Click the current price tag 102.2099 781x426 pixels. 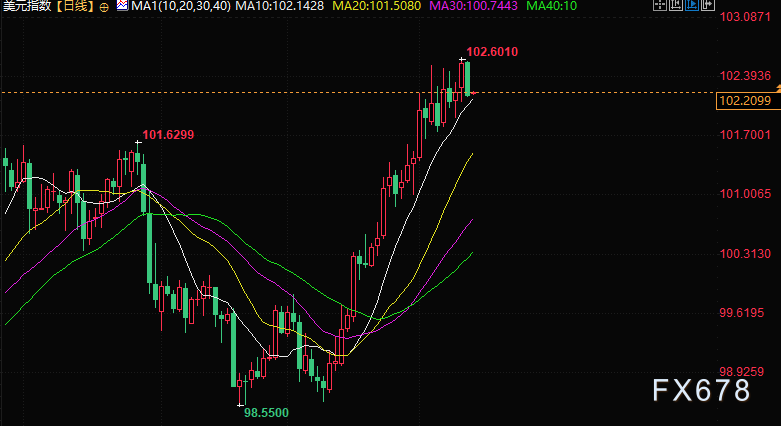pos(745,101)
